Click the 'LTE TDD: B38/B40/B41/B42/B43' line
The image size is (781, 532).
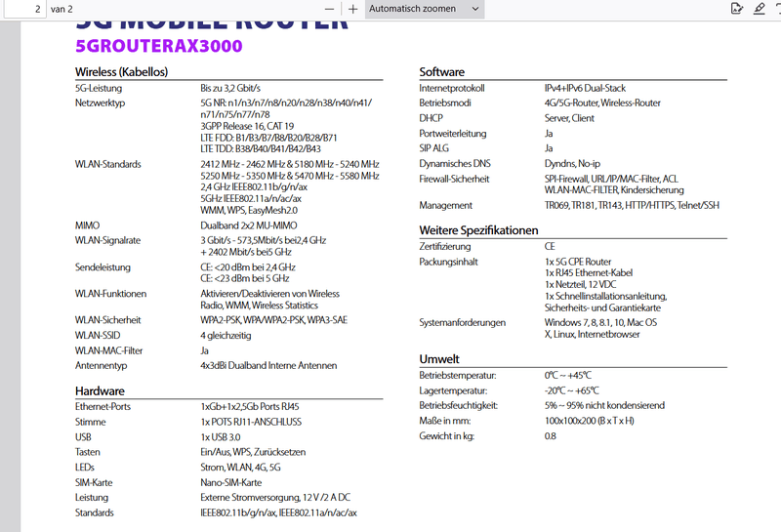pyautogui.click(x=261, y=149)
